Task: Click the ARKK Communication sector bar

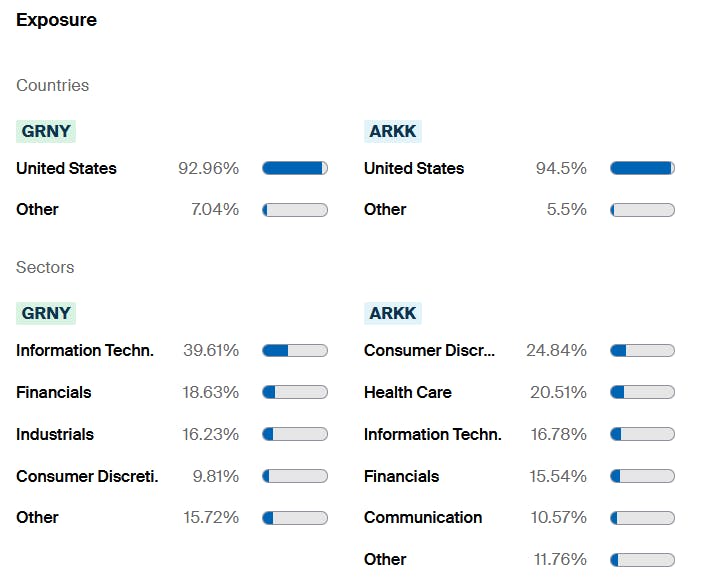Action: click(642, 517)
